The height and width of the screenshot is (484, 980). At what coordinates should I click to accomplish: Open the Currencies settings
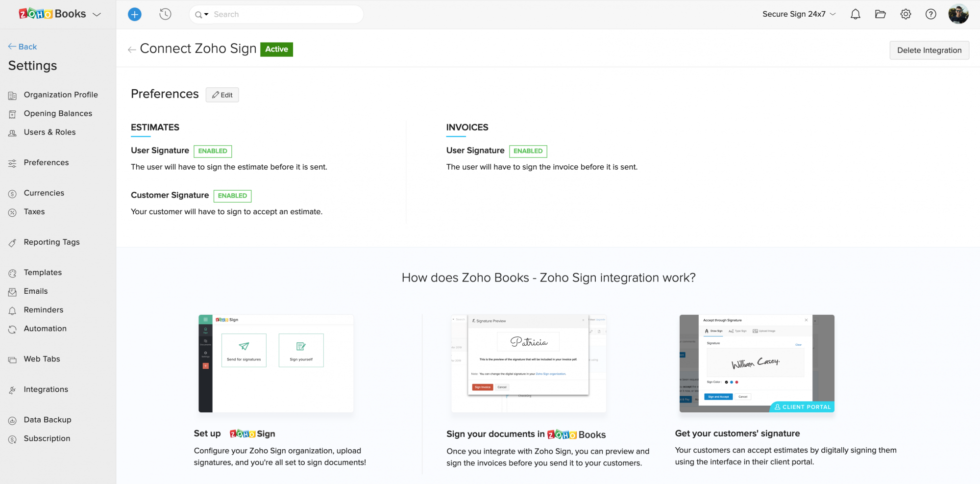(x=44, y=193)
